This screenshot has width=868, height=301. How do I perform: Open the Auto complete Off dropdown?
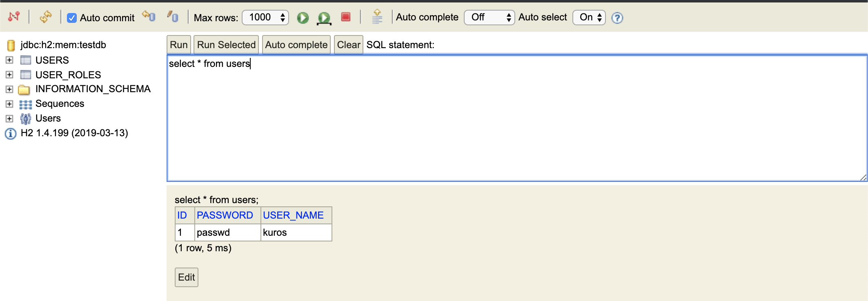[489, 18]
